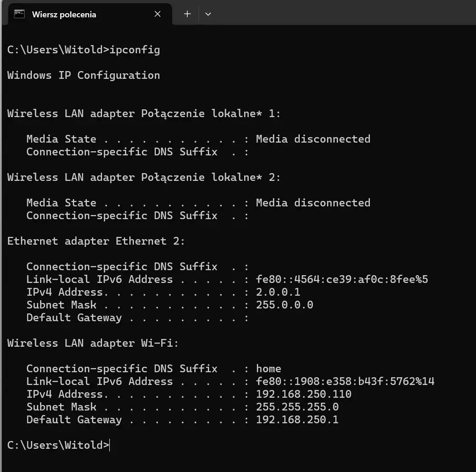Close the Wiersz polecenia tab
This screenshot has height=472, width=476.
click(158, 14)
